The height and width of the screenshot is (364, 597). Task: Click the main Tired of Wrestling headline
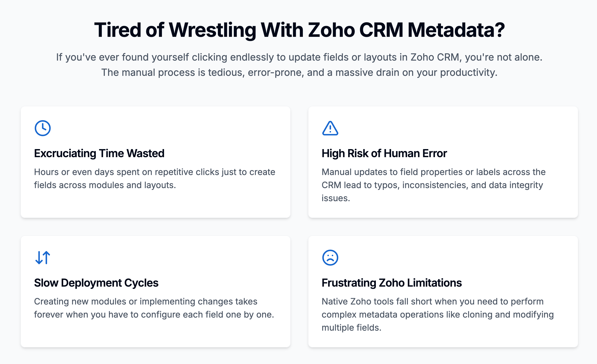(x=299, y=30)
